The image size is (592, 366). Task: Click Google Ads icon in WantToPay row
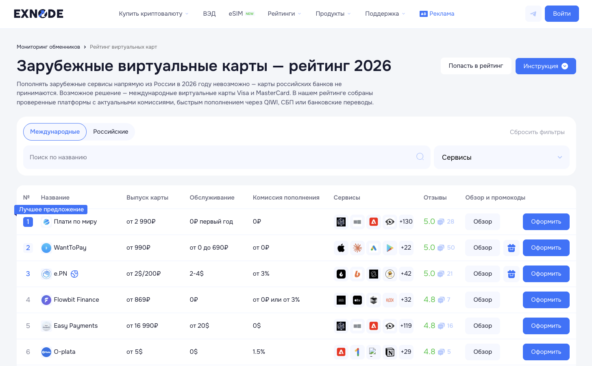(373, 248)
